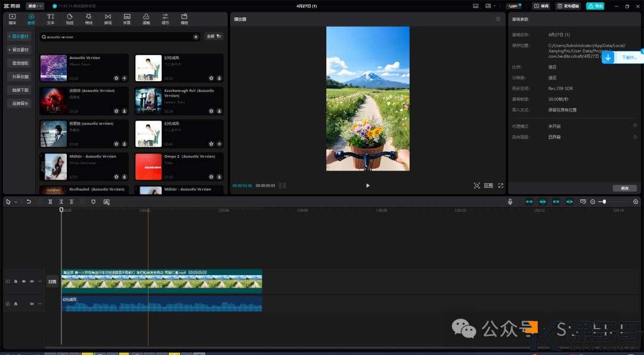644x355 pixels.
Task: Expand the pointer tool selection dropdown
Action: [16, 202]
